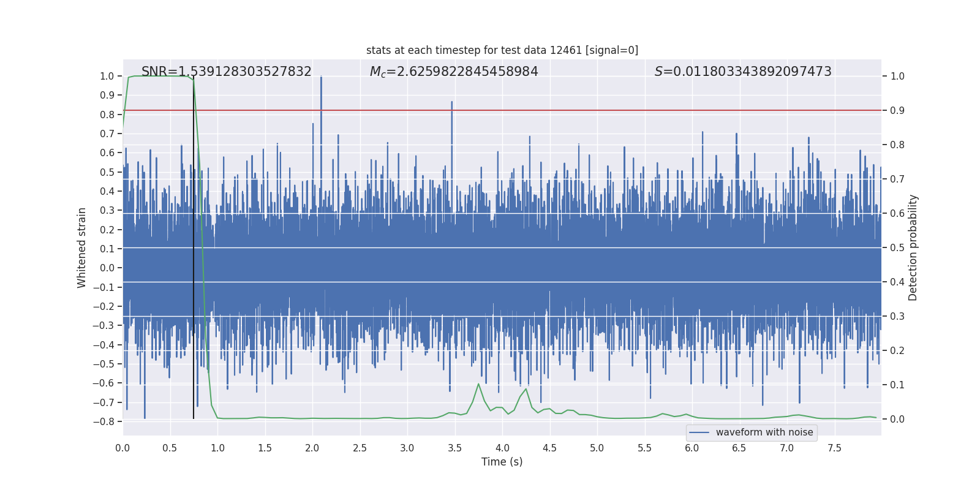Click the 'Time (s)' x-axis label

point(502,462)
